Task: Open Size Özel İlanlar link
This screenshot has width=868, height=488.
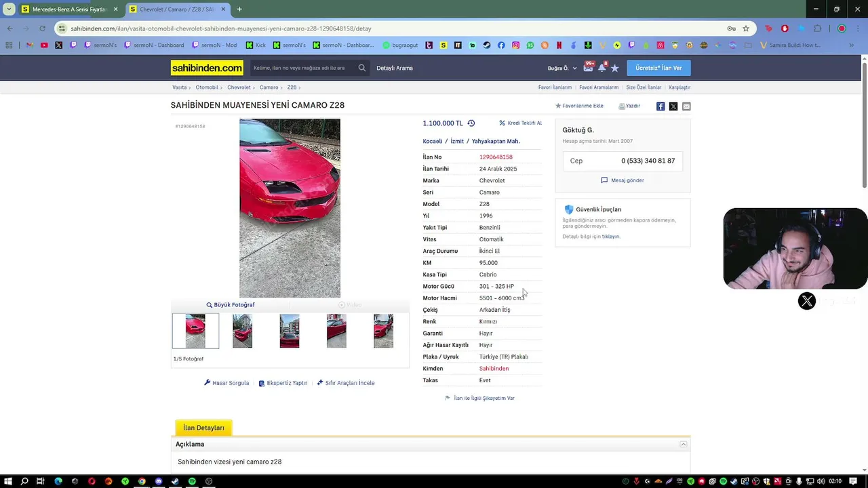Action: 644,87
